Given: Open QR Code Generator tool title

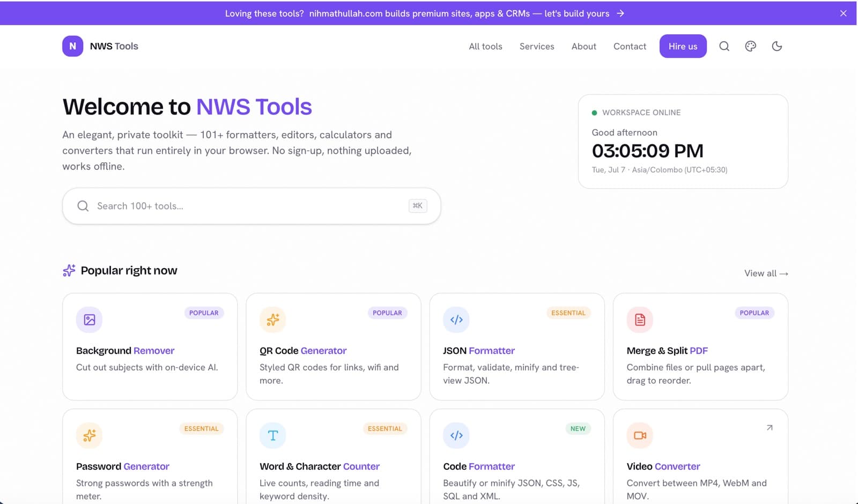Looking at the screenshot, I should (303, 351).
